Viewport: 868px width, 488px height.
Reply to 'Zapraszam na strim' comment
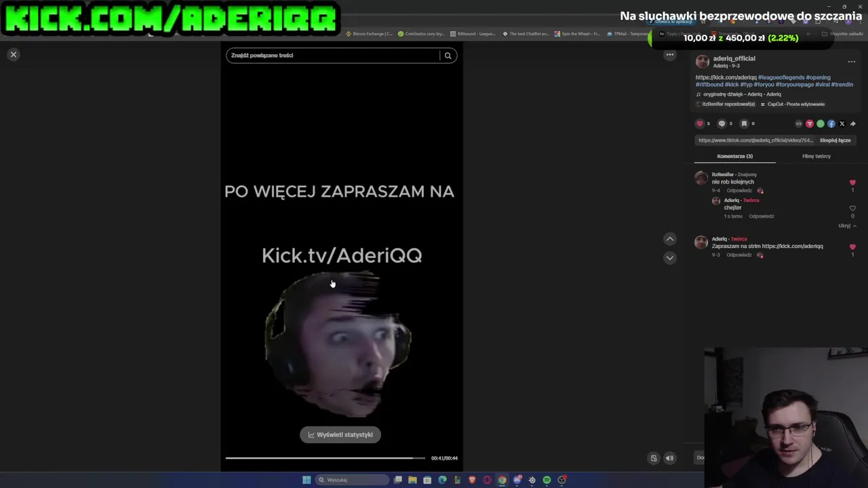(738, 255)
